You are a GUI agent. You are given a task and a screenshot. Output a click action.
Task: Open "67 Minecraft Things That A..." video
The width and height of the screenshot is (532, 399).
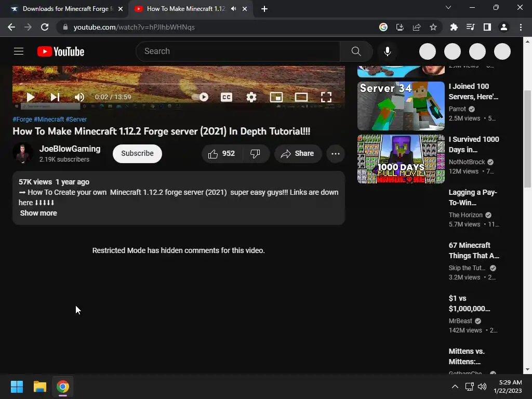coord(474,250)
